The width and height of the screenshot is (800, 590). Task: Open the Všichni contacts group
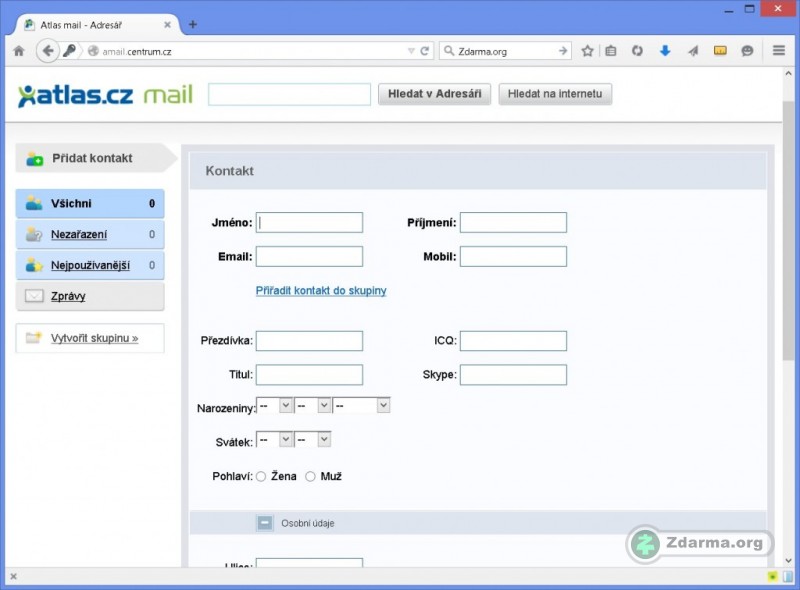pos(90,204)
